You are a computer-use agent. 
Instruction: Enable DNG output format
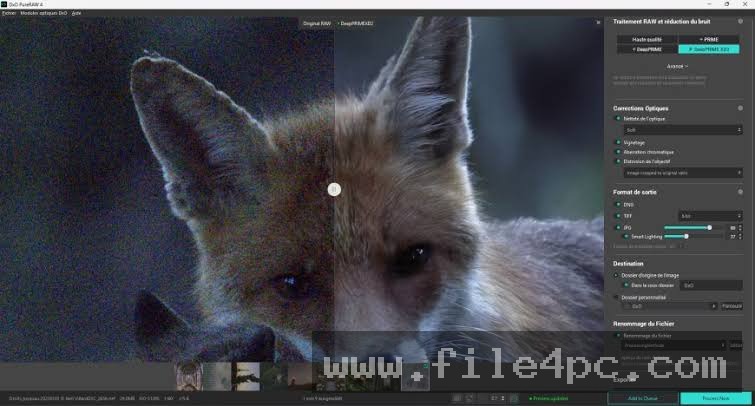618,205
